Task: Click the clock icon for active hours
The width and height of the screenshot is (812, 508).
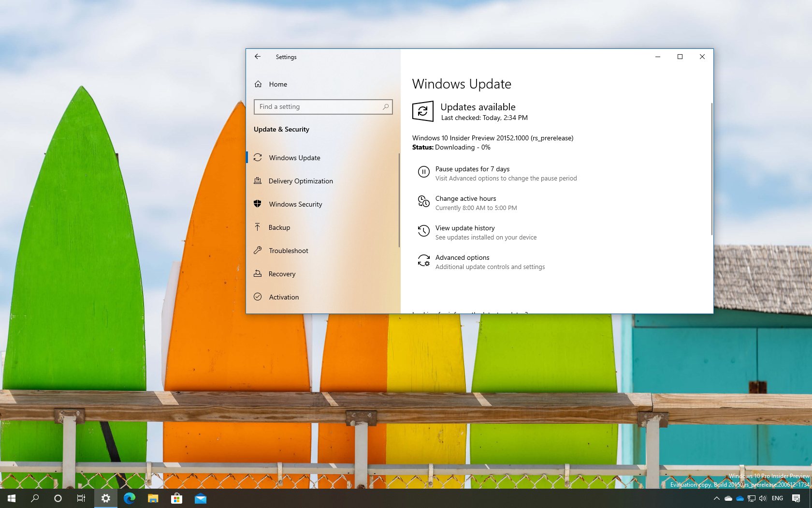Action: coord(423,201)
